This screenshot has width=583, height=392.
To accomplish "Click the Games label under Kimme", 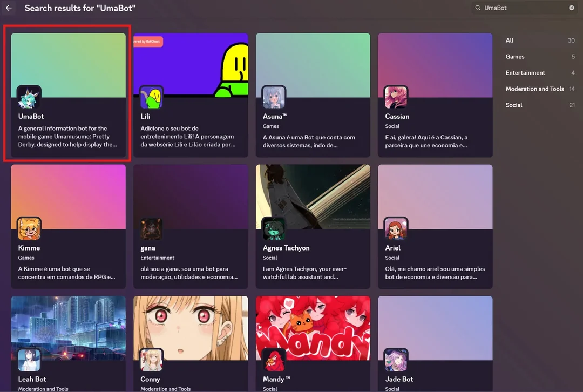I will 26,258.
